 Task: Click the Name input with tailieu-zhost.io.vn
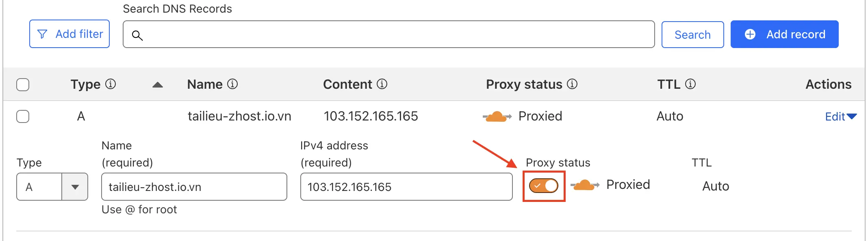[194, 187]
